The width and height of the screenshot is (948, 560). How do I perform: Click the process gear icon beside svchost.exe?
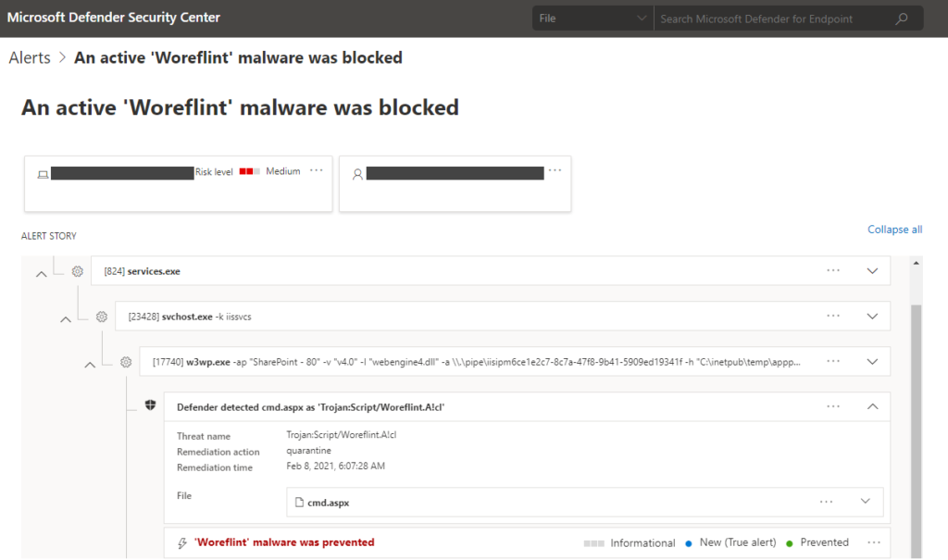pos(102,316)
